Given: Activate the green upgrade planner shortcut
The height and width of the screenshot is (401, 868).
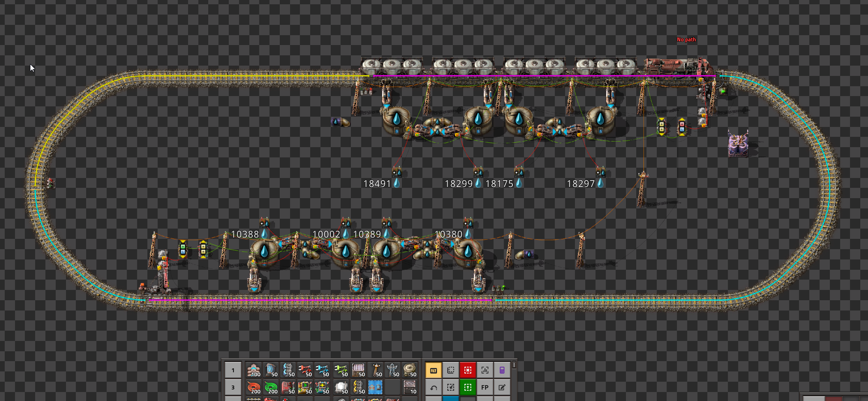Looking at the screenshot, I should (468, 387).
